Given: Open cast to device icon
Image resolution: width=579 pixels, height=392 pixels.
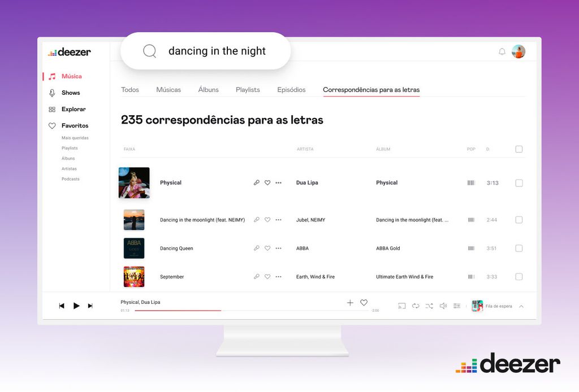Looking at the screenshot, I should 402,306.
